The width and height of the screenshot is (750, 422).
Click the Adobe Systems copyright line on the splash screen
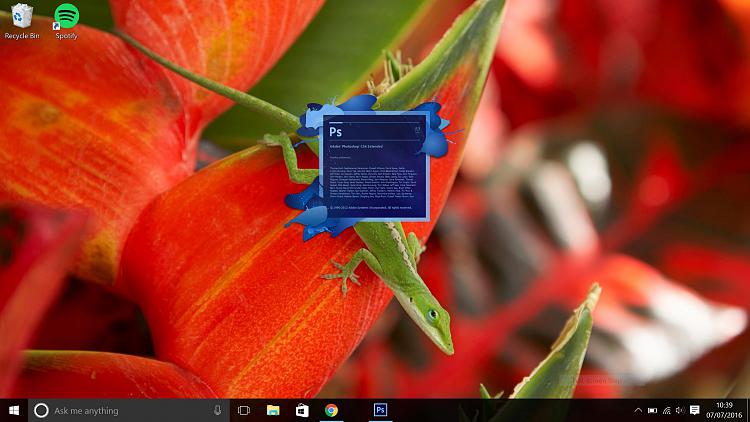[x=371, y=208]
